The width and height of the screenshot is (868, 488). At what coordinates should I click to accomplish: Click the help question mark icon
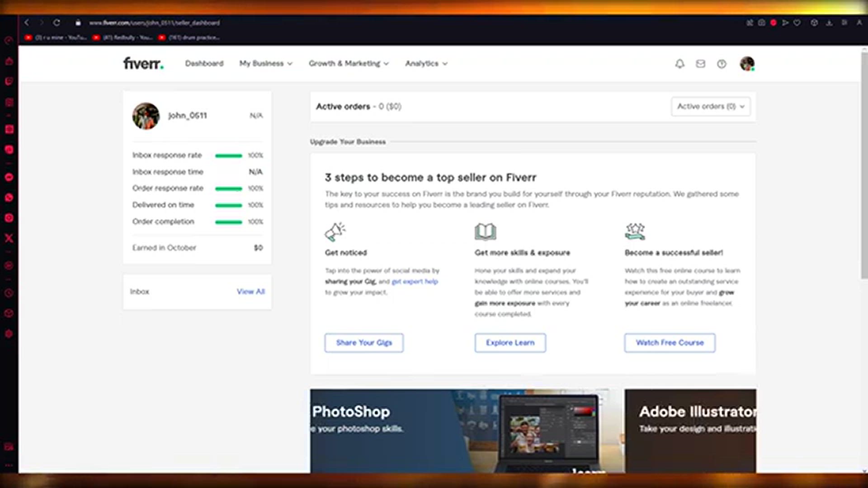point(722,64)
